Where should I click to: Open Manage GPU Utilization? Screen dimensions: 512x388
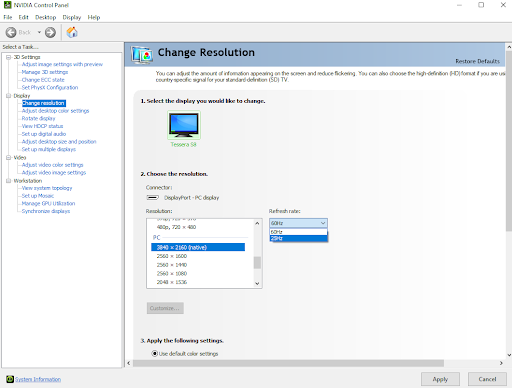click(x=48, y=203)
